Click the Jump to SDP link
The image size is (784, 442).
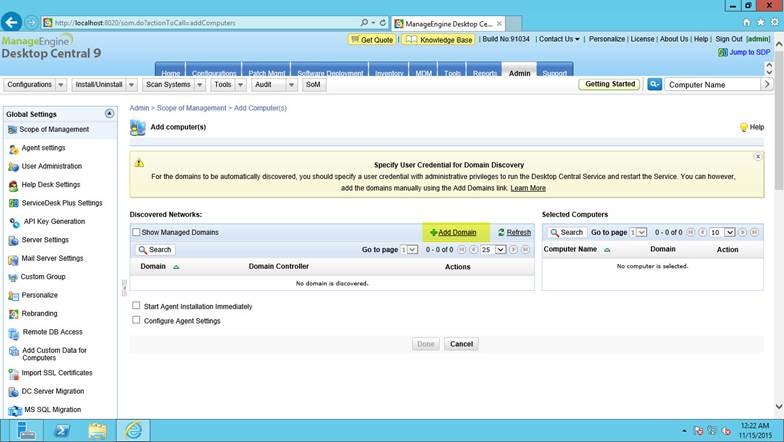pos(749,52)
